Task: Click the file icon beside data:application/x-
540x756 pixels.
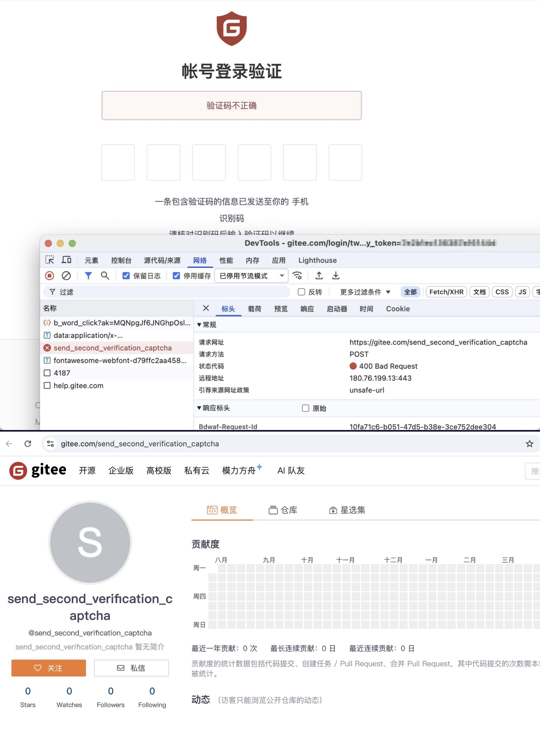Action: (x=47, y=335)
